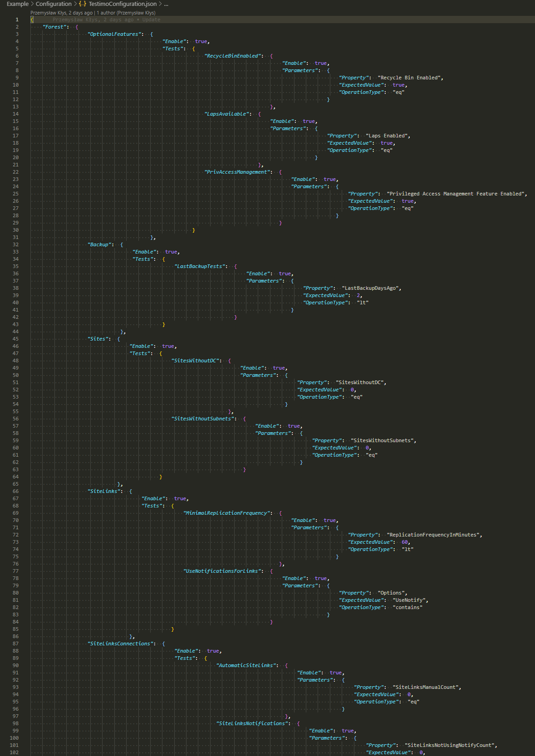The image size is (535, 756).
Task: Click line number 32 in the gutter
Action: click(x=16, y=244)
